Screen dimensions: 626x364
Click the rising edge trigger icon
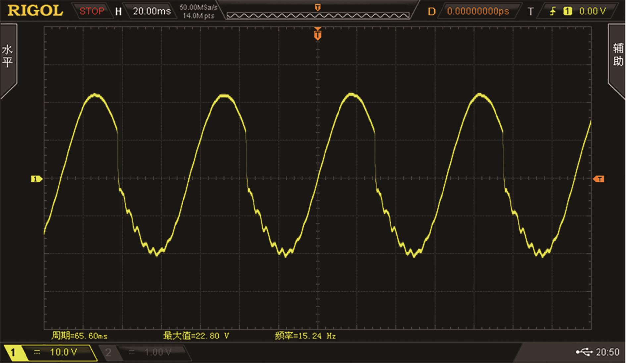(552, 11)
